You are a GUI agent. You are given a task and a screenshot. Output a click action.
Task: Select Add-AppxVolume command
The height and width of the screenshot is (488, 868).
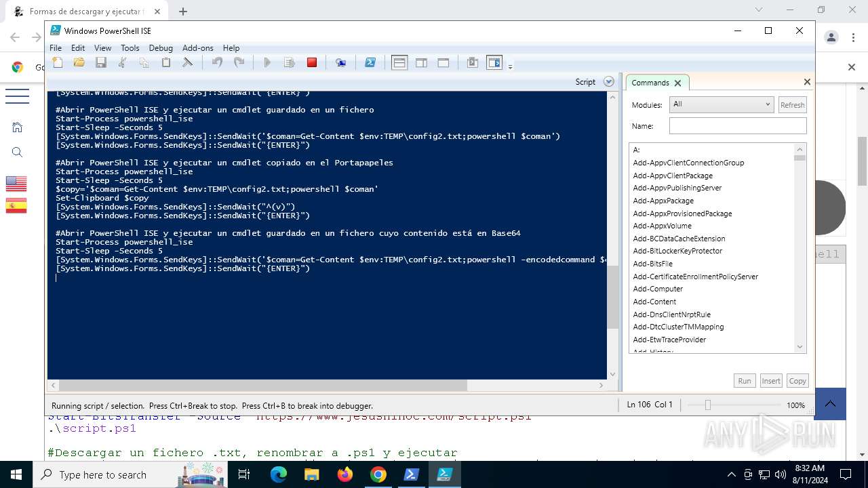coord(662,226)
